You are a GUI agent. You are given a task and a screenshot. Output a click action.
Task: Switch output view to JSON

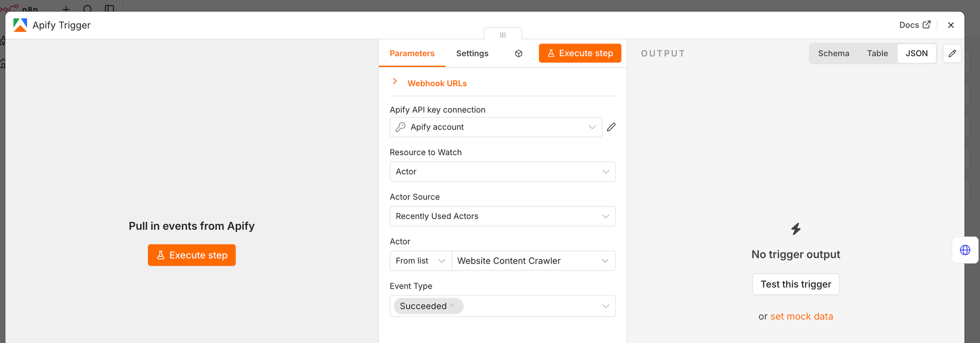[916, 53]
